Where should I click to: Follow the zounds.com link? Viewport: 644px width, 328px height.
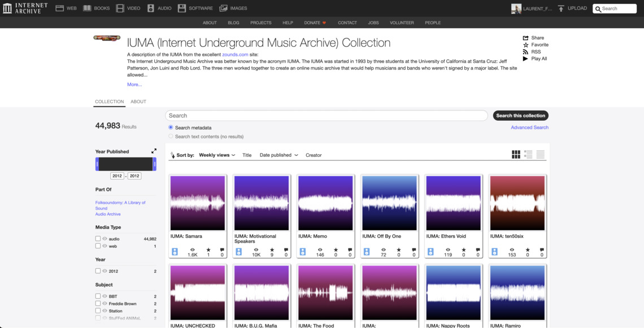coord(235,55)
